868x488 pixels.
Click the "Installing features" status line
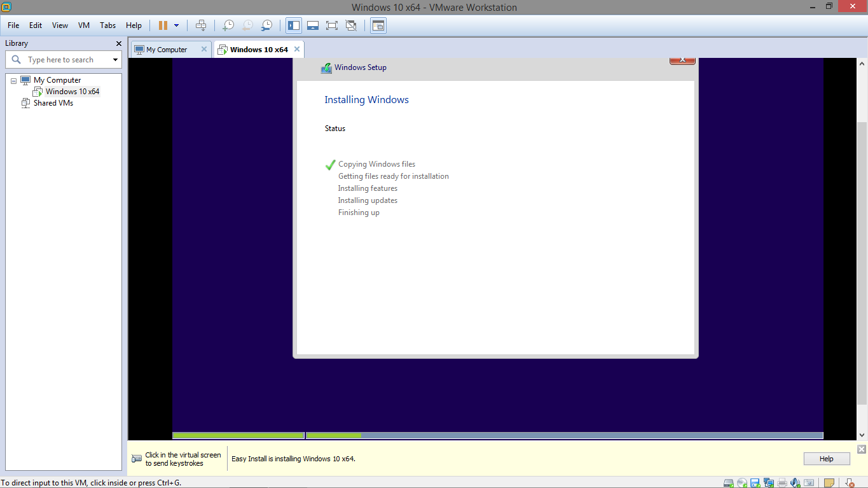(368, 188)
